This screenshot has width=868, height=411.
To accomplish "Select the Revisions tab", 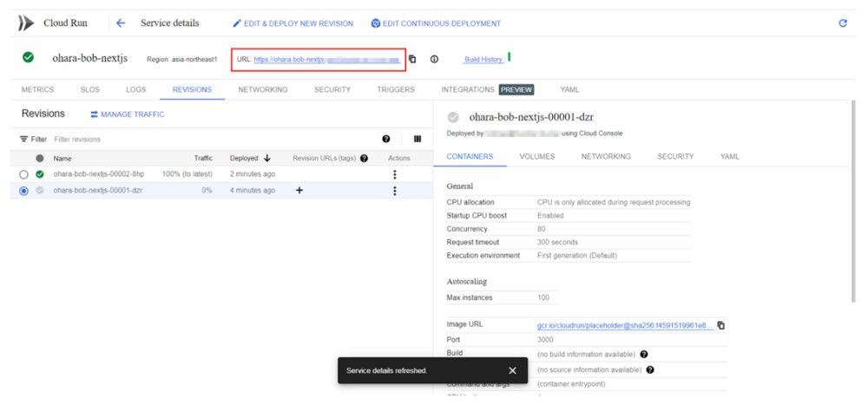I will coord(192,89).
